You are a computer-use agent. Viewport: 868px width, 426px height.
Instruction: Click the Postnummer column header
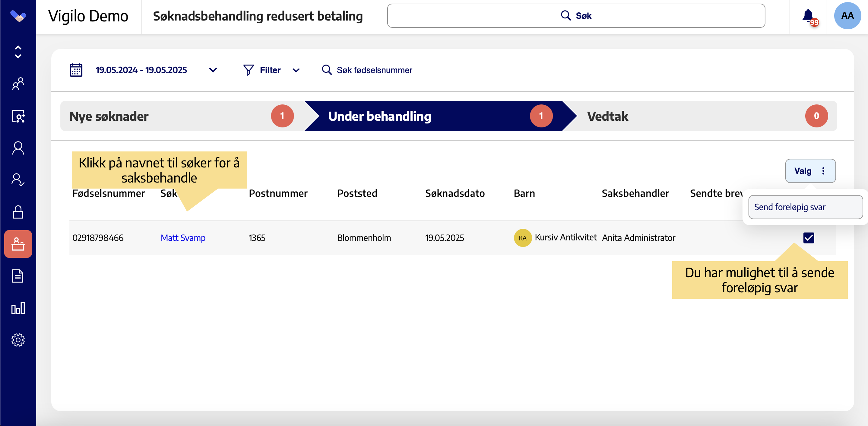278,193
